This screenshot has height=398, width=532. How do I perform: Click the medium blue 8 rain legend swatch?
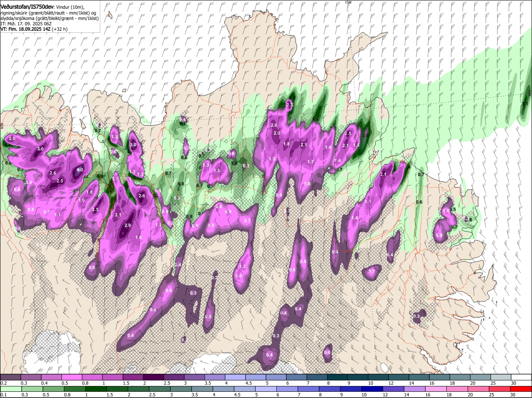[x=330, y=389]
